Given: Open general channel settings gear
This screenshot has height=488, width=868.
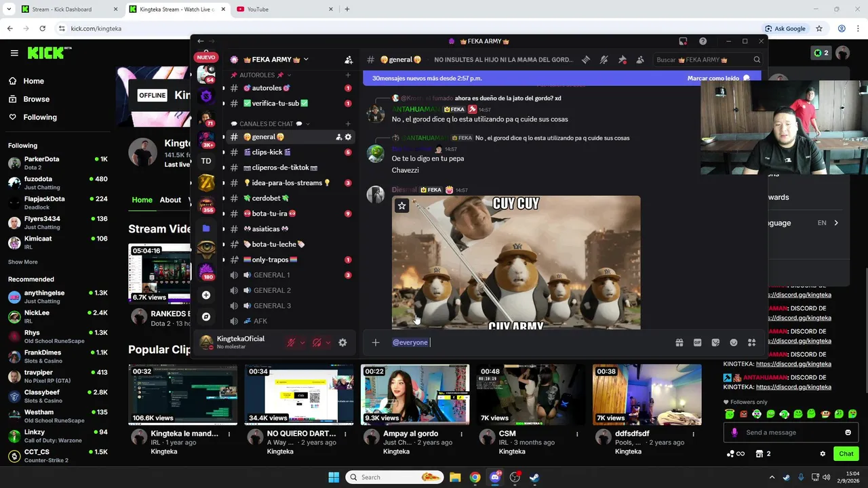Looking at the screenshot, I should [348, 137].
